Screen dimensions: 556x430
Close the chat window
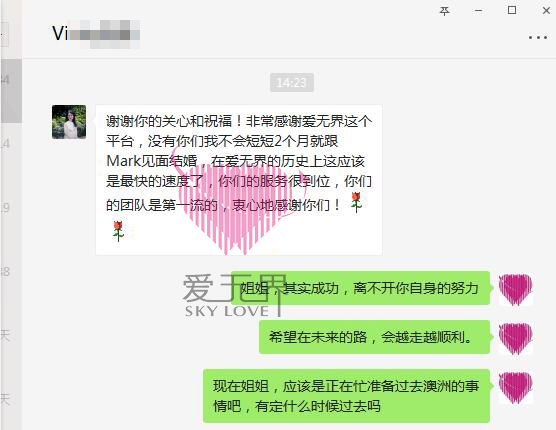click(546, 11)
